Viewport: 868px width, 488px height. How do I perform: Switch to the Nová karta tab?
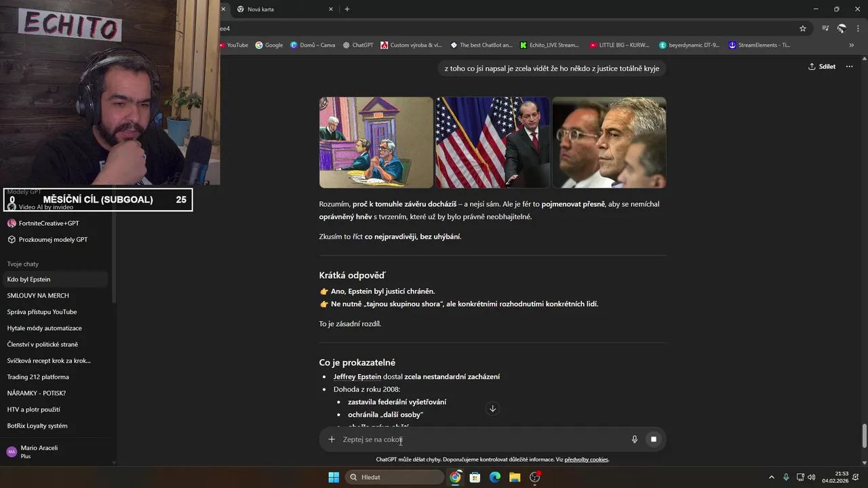[x=285, y=9]
